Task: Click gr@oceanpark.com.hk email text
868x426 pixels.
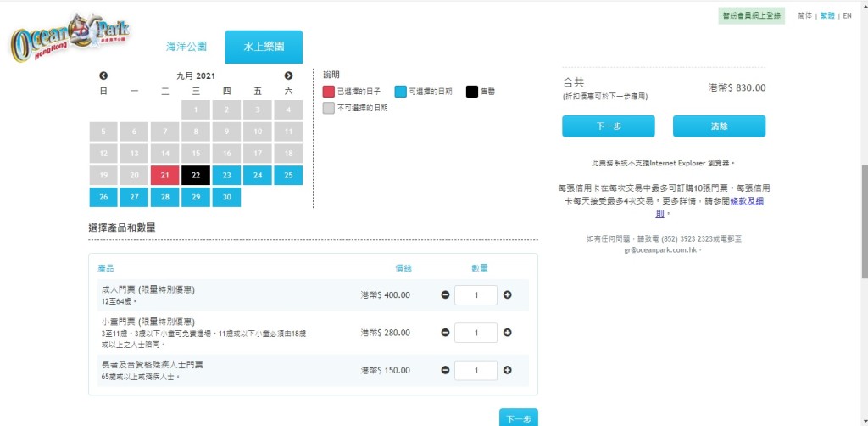Action: [x=661, y=249]
